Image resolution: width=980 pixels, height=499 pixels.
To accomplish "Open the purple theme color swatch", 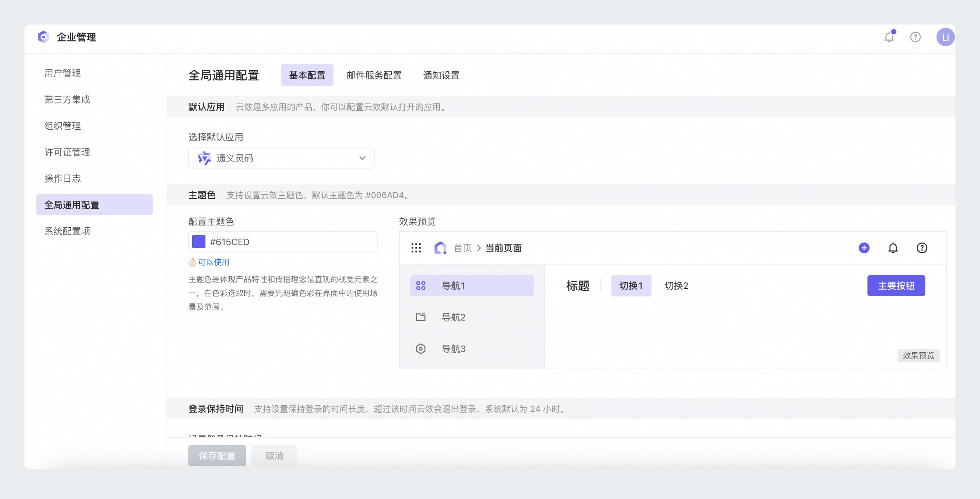I will (x=199, y=242).
